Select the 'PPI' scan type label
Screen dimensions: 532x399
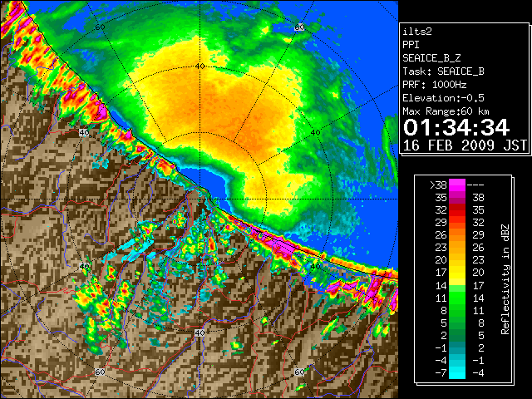pyautogui.click(x=411, y=45)
